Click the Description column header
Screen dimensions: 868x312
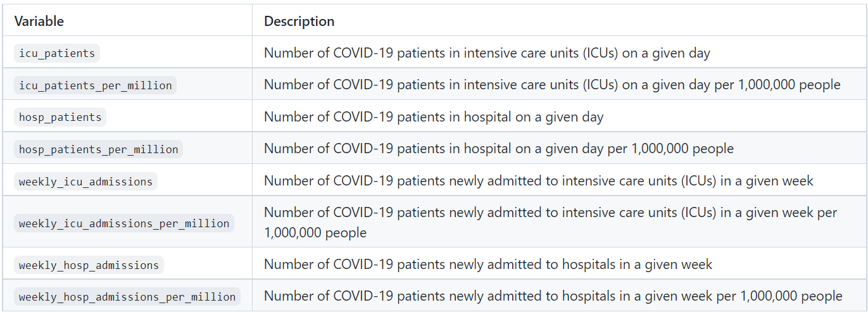click(299, 21)
